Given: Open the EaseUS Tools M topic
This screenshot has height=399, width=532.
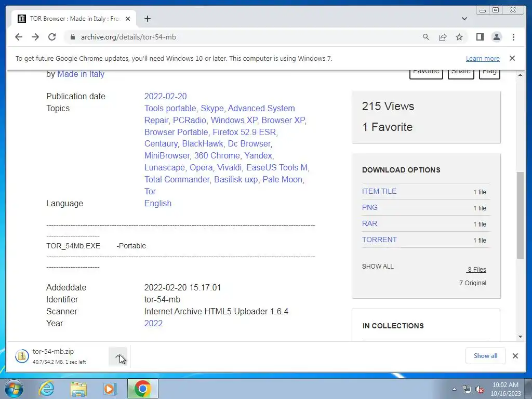Looking at the screenshot, I should point(277,167).
